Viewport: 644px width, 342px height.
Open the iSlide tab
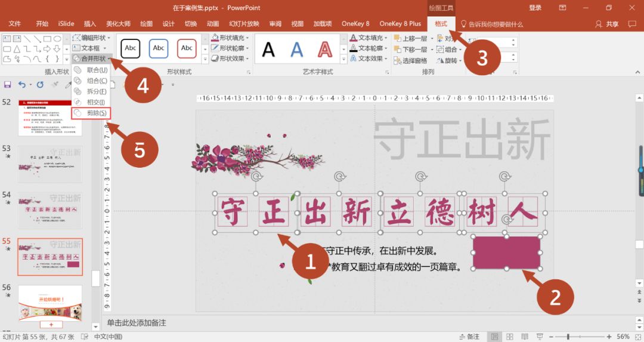click(x=66, y=24)
